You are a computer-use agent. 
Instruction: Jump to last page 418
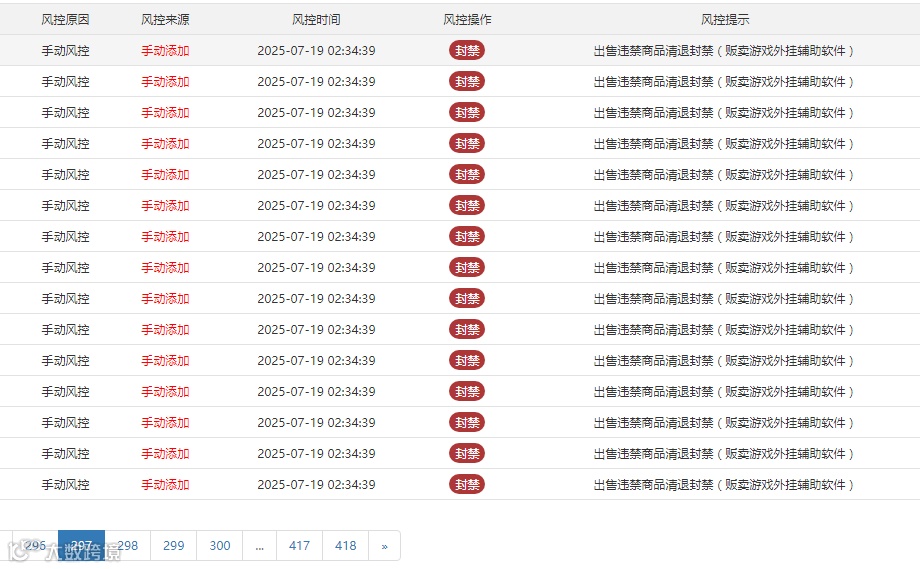coord(346,546)
